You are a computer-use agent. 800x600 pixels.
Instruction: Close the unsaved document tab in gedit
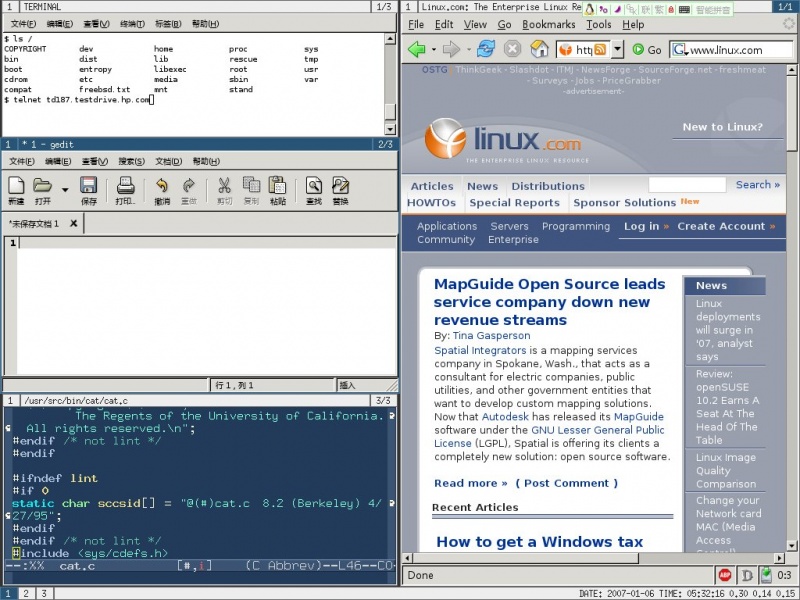click(x=73, y=223)
